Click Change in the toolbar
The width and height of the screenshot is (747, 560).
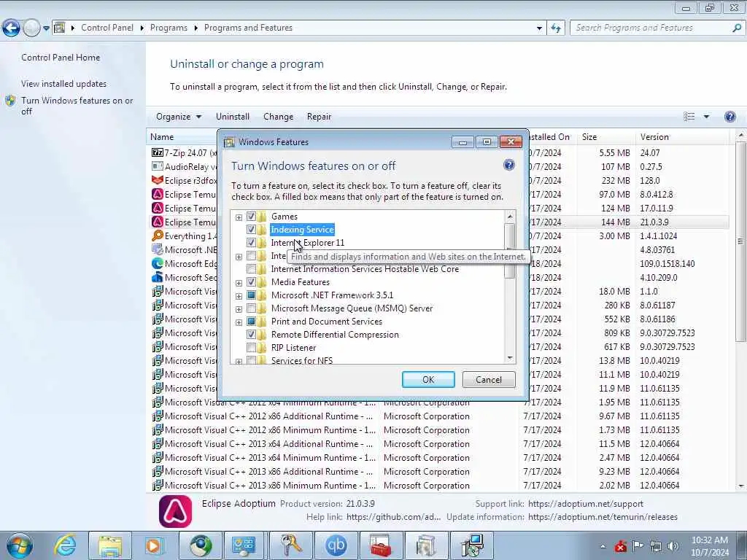tap(278, 117)
